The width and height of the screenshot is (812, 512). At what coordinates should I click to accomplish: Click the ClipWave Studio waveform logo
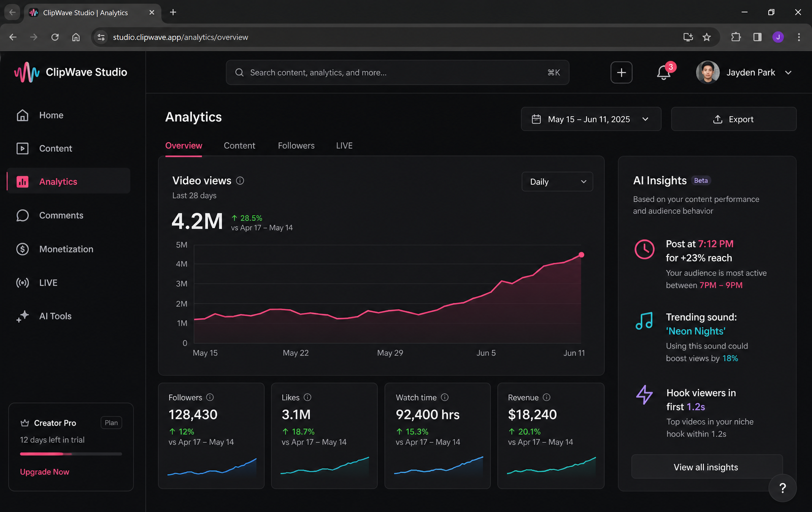coord(27,72)
